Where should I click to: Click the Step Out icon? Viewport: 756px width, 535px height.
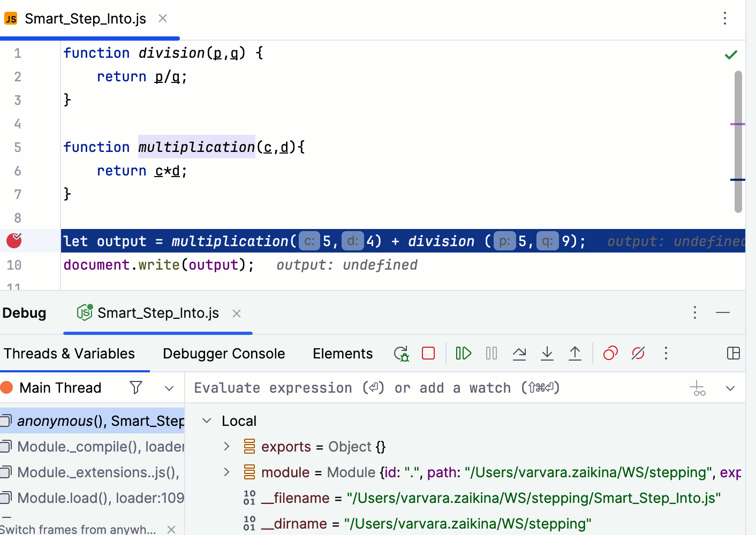pyautogui.click(x=575, y=353)
